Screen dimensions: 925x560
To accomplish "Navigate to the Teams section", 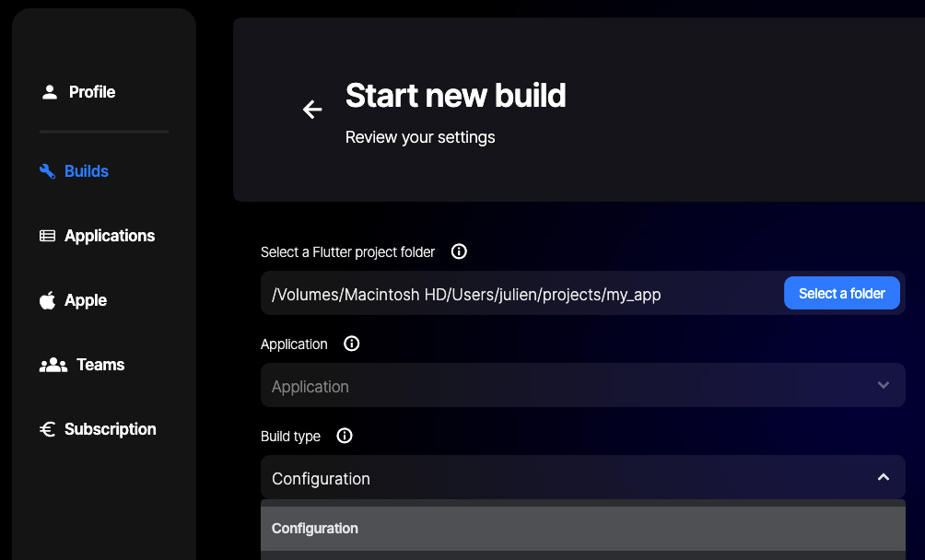I will point(100,365).
